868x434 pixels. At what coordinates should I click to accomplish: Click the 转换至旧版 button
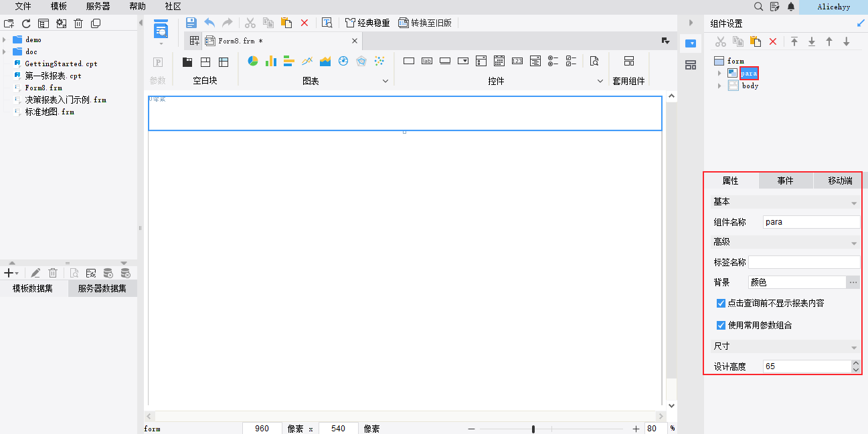pyautogui.click(x=425, y=23)
